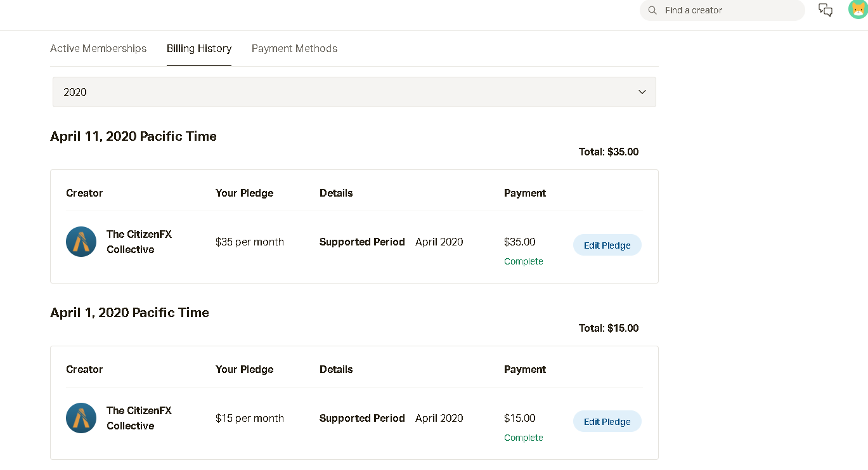868x470 pixels.
Task: Select the April 1, 2020 Pacific Time heading
Action: click(129, 313)
